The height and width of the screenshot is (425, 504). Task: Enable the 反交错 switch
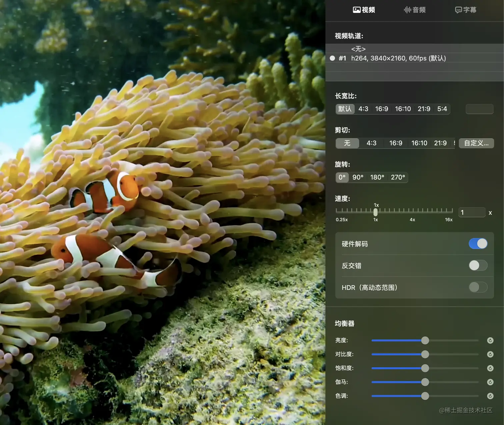click(478, 265)
